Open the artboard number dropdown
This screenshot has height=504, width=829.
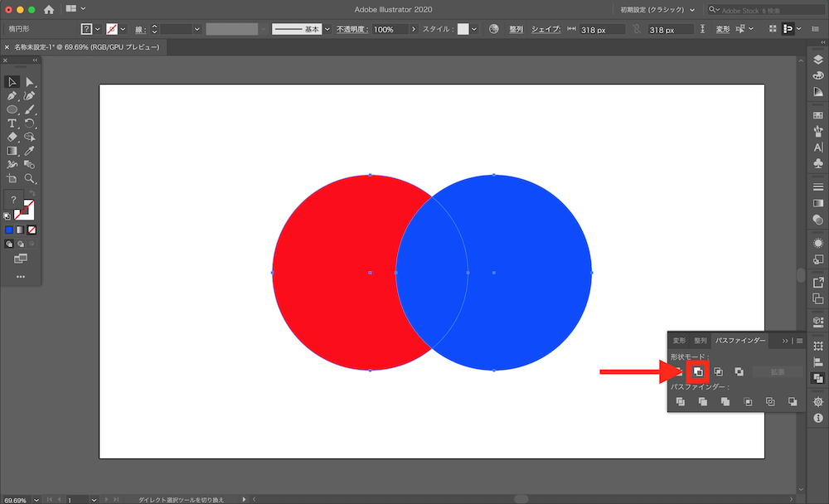tap(94, 500)
